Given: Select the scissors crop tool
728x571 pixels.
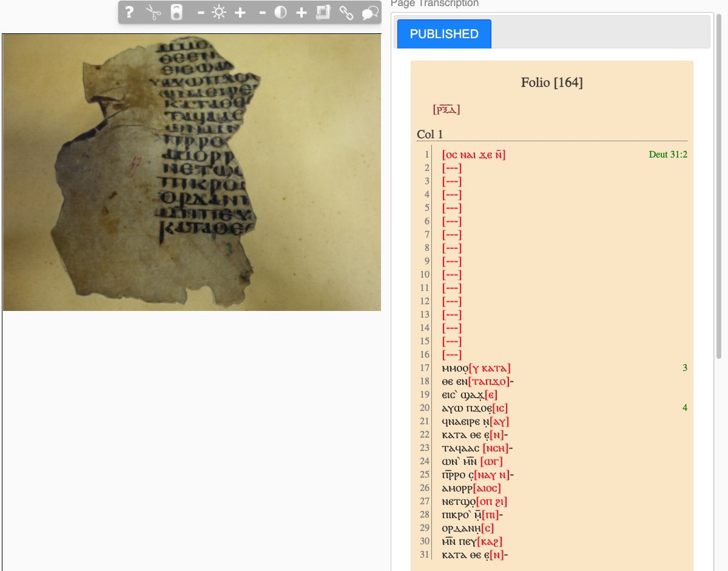Looking at the screenshot, I should tap(153, 12).
